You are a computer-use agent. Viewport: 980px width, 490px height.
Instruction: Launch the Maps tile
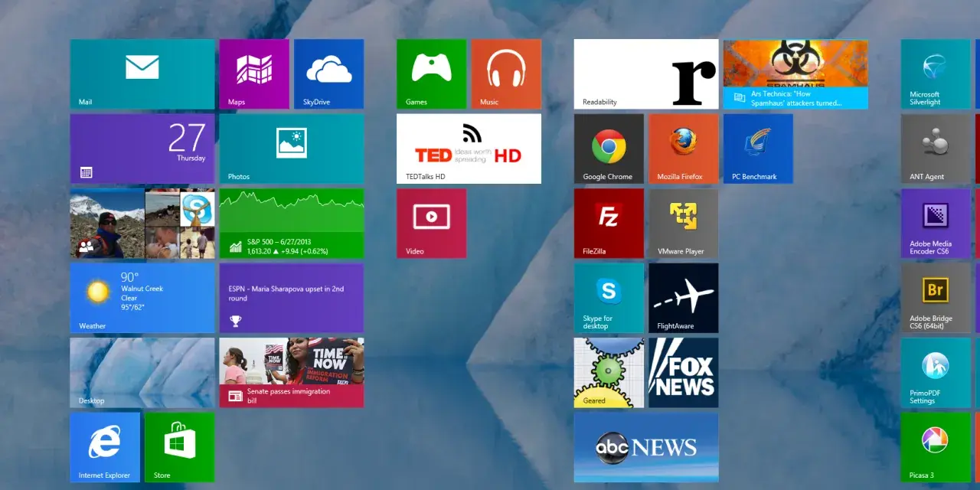coord(254,74)
